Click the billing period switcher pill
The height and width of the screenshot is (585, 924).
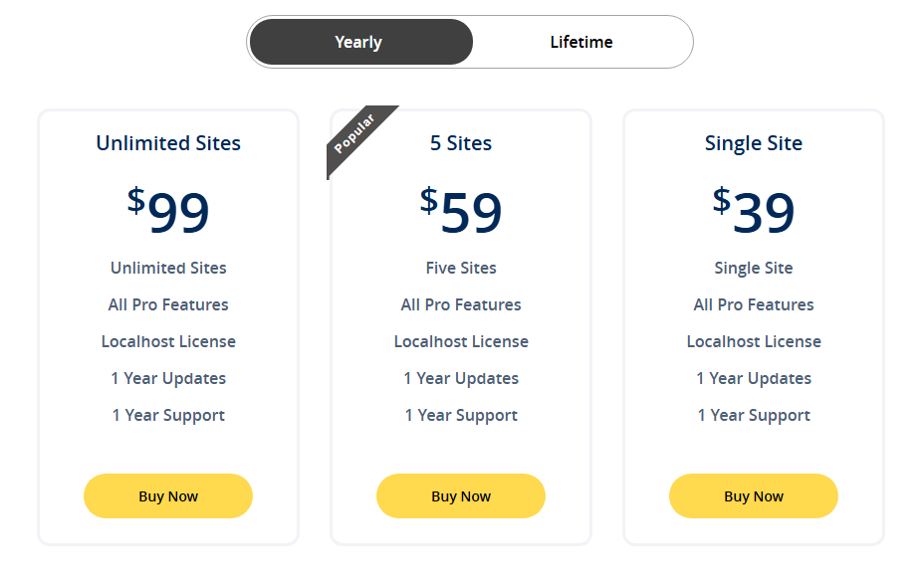470,42
